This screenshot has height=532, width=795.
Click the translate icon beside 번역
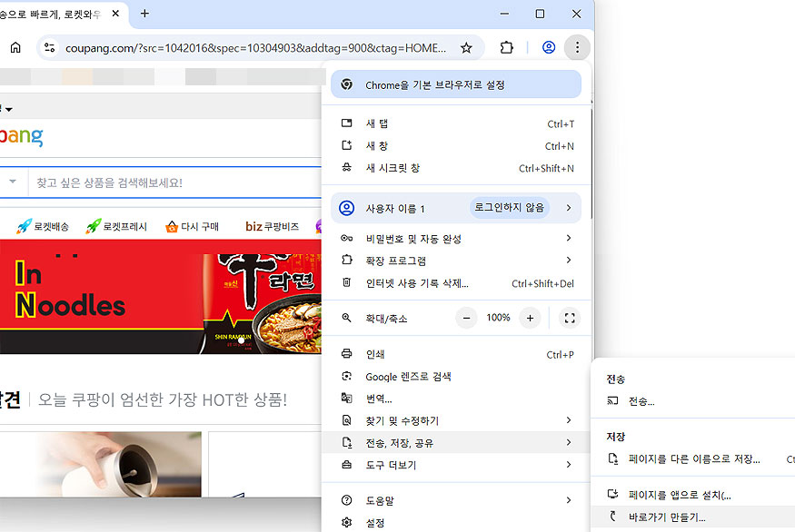pos(347,399)
